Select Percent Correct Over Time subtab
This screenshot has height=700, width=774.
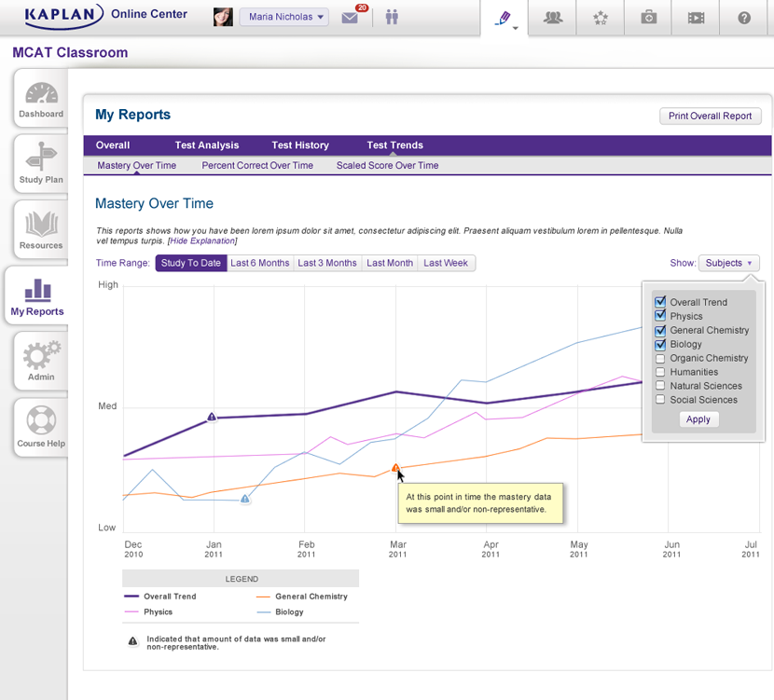(257, 166)
